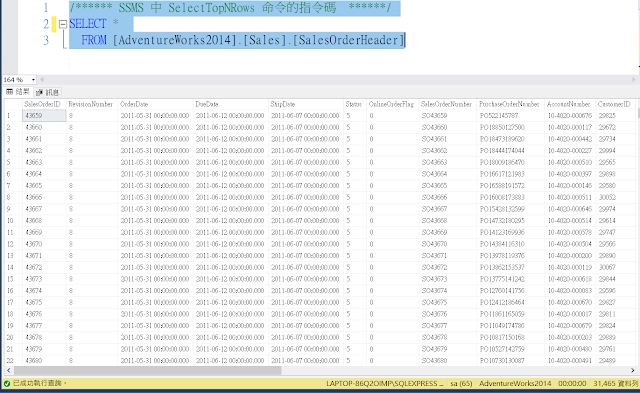
Task: Select cell 43659 in SalesOrderID column
Action: tap(44, 116)
